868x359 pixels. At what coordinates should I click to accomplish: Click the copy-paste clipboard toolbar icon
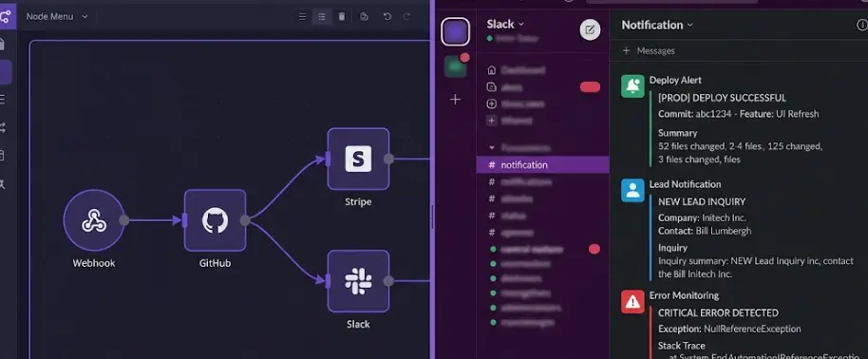coord(364,17)
